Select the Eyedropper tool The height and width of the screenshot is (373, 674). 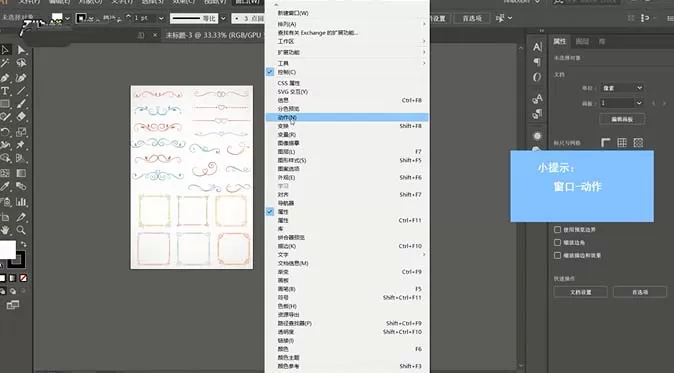point(5,186)
